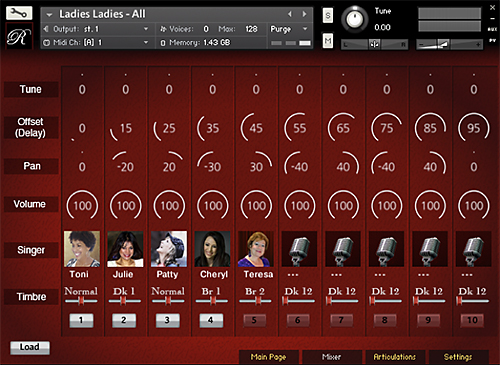
Task: Click the microphone icon in slot 9
Action: (x=430, y=249)
